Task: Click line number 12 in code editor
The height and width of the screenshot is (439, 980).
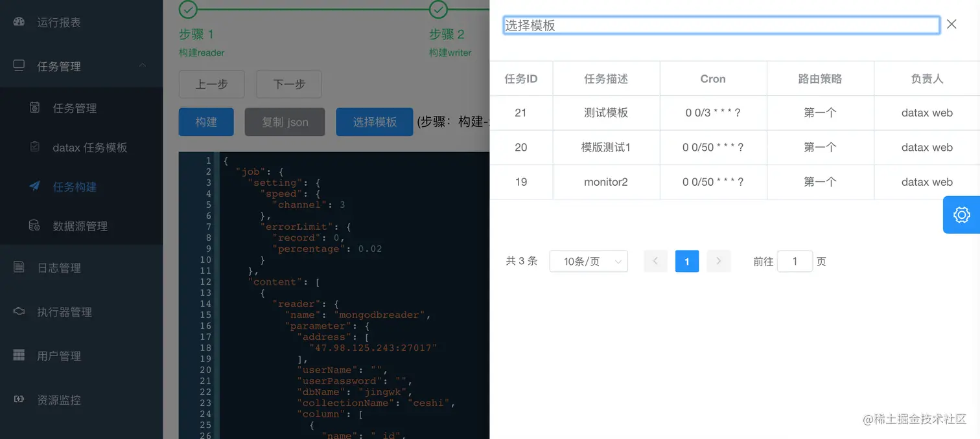Action: (205, 282)
